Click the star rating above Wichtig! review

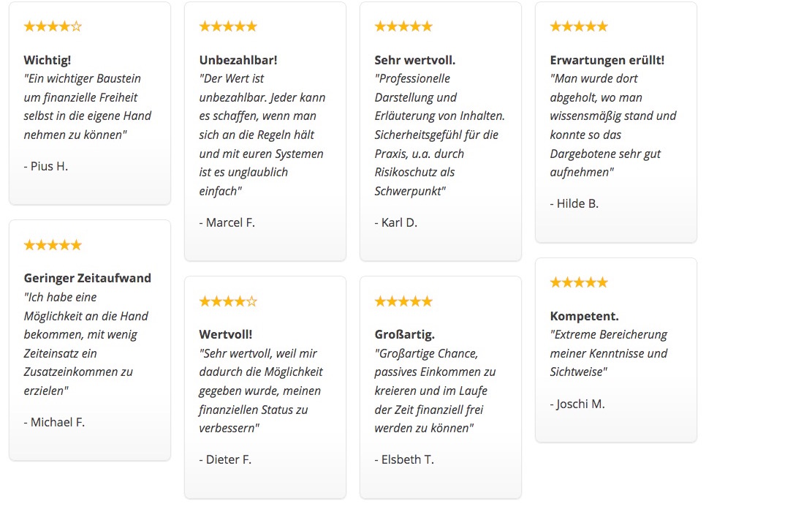coord(53,26)
